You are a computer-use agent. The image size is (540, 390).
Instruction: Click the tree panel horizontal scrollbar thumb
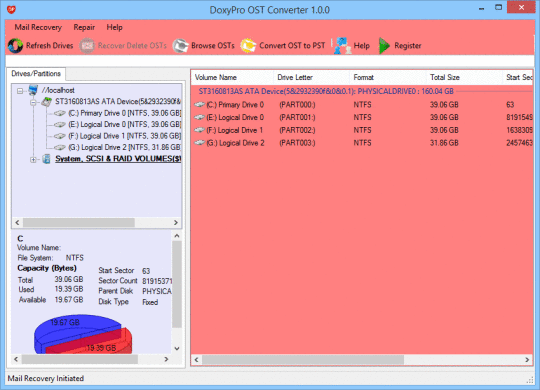(79, 223)
